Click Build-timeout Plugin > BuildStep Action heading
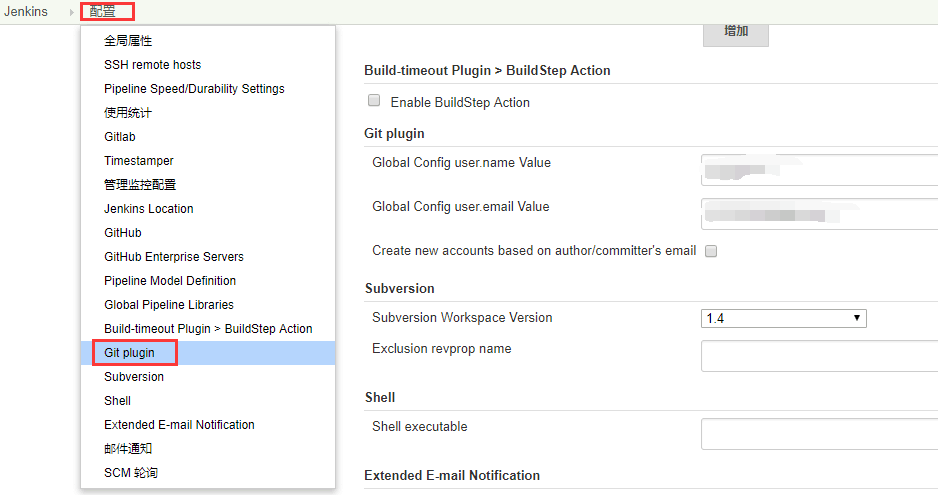This screenshot has height=495, width=938. 487,71
